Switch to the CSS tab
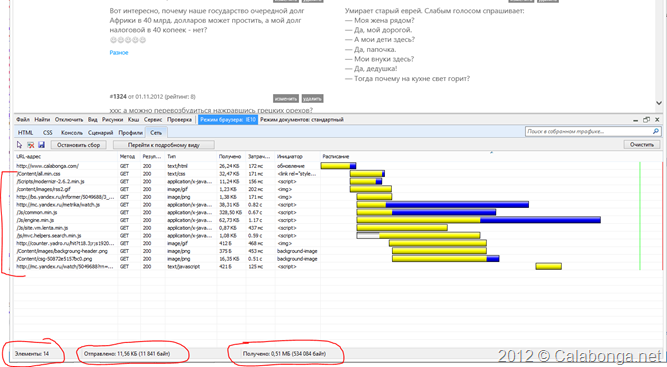667x367 pixels. click(x=48, y=133)
